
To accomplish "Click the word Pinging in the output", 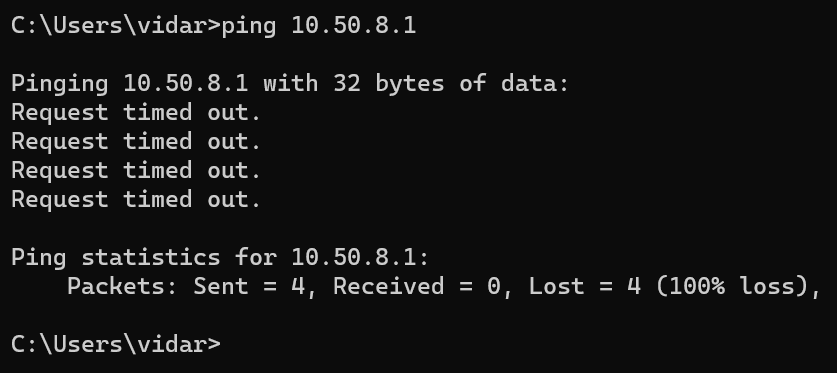I will pos(59,84).
